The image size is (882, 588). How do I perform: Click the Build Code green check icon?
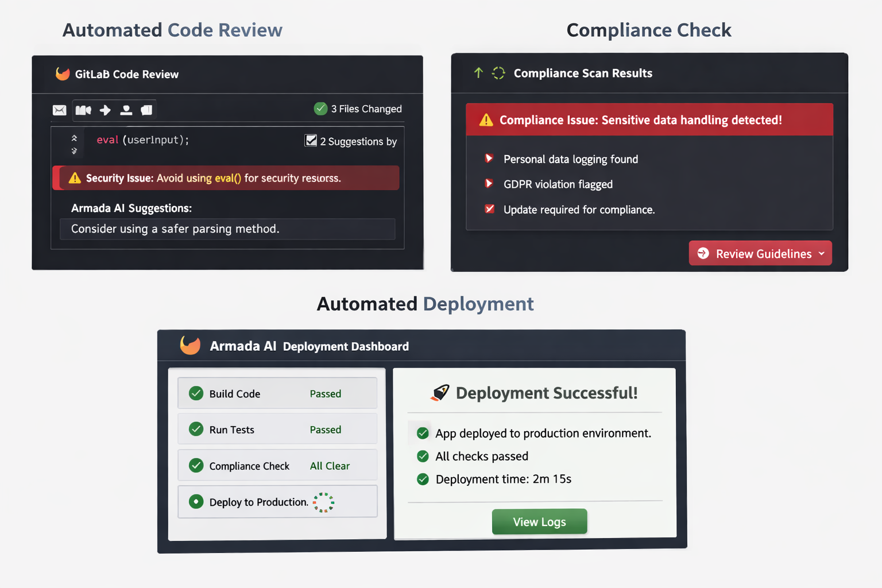196,393
